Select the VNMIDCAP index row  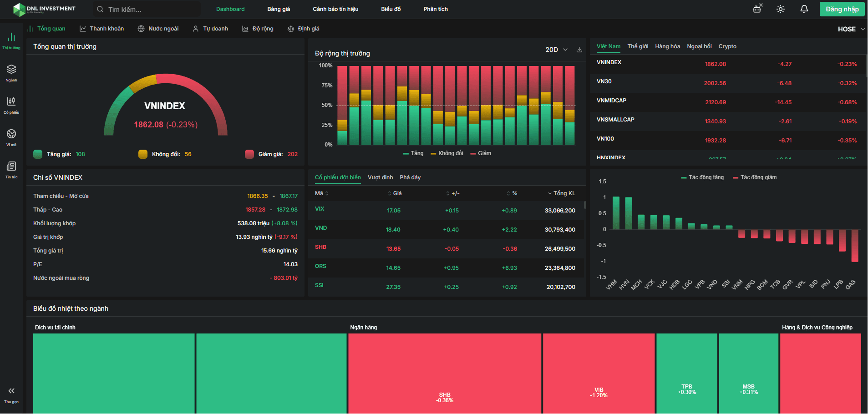coord(727,102)
